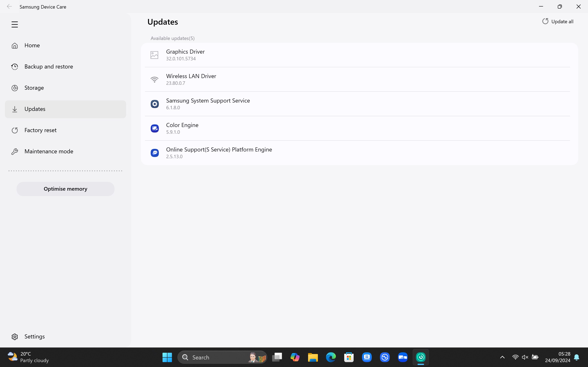Click the Online Support chat bubble icon
This screenshot has height=367, width=588.
(155, 153)
